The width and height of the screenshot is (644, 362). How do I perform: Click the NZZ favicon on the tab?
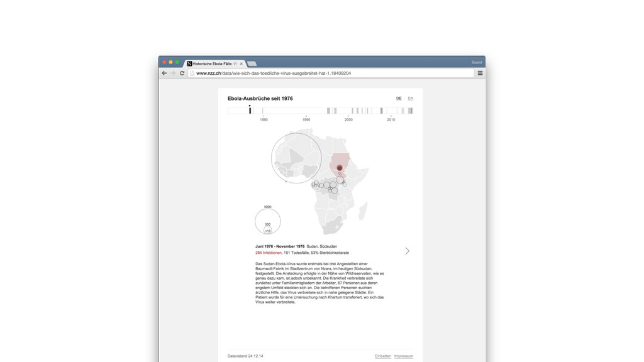pyautogui.click(x=189, y=63)
